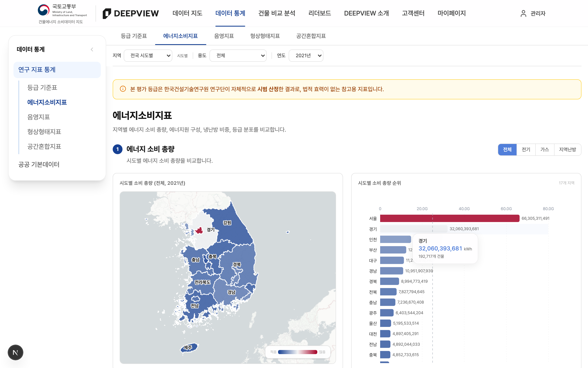Open 데이터 통계 in top navigation
The height and width of the screenshot is (368, 588).
[230, 13]
